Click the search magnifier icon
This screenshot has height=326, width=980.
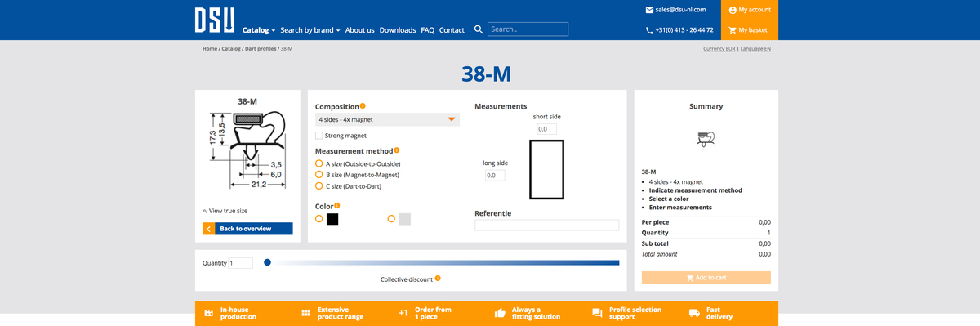[479, 29]
